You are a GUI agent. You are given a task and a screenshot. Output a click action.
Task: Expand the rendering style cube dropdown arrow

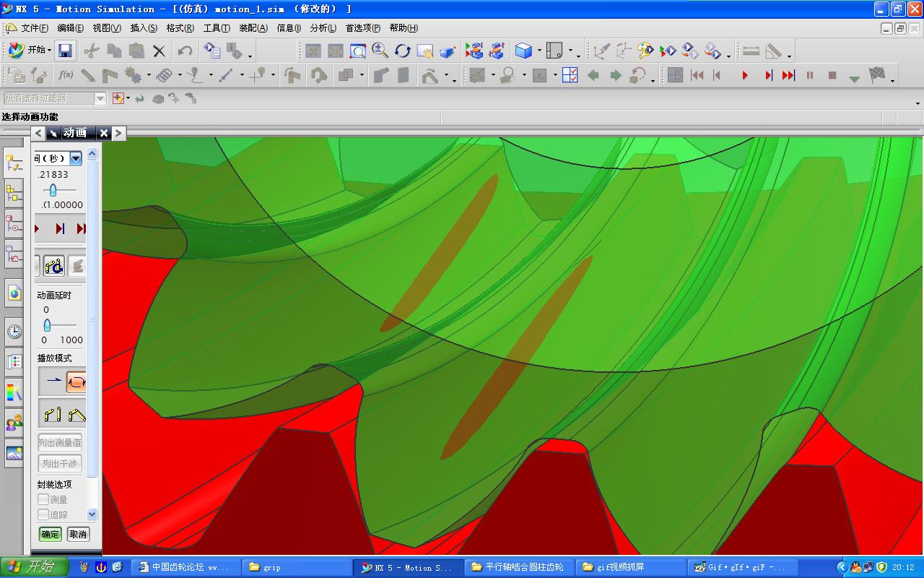pos(538,52)
